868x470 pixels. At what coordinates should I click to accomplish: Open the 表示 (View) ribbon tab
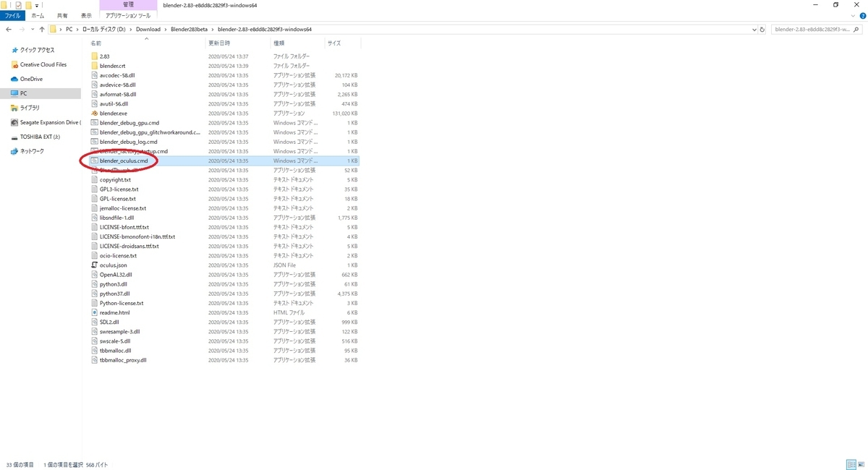86,15
